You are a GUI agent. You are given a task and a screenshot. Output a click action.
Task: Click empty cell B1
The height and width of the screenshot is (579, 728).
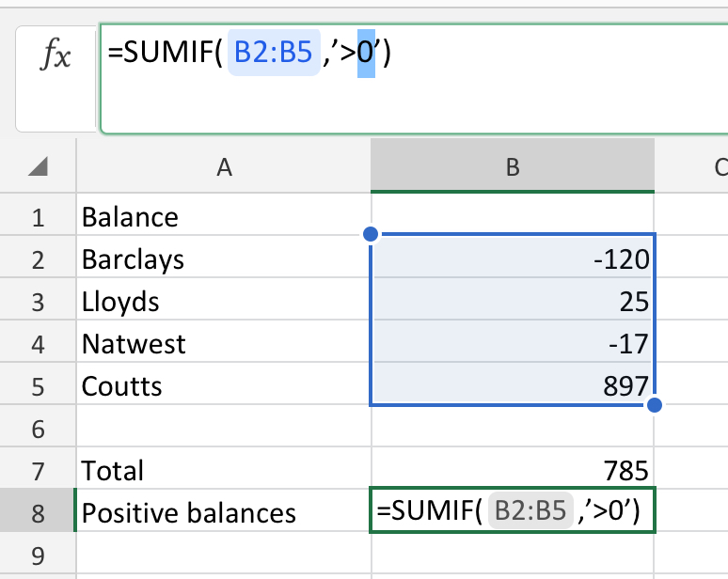coord(513,214)
